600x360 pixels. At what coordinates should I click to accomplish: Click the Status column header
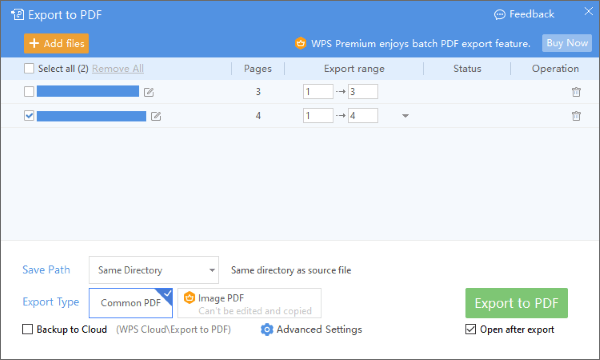(467, 69)
